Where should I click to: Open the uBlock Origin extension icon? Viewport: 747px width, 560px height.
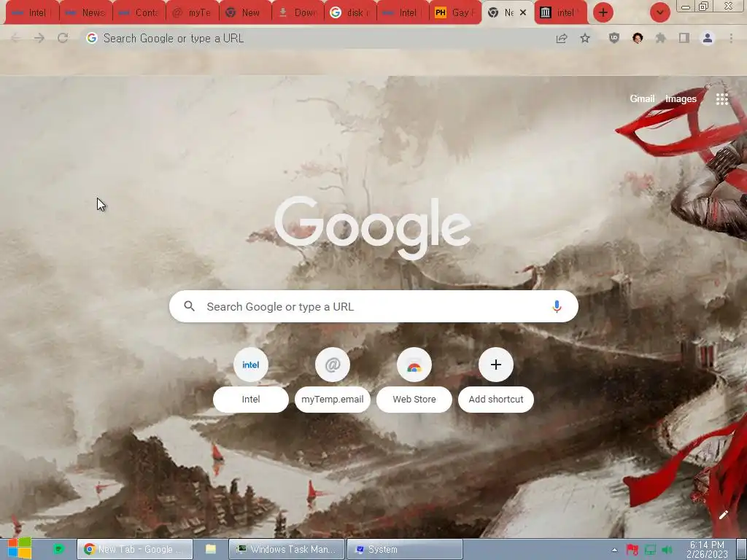pyautogui.click(x=614, y=38)
